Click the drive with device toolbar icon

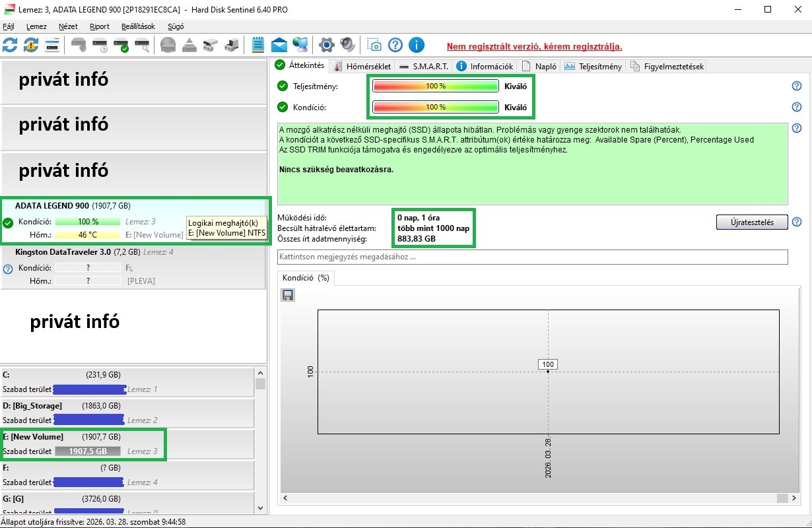[232, 45]
